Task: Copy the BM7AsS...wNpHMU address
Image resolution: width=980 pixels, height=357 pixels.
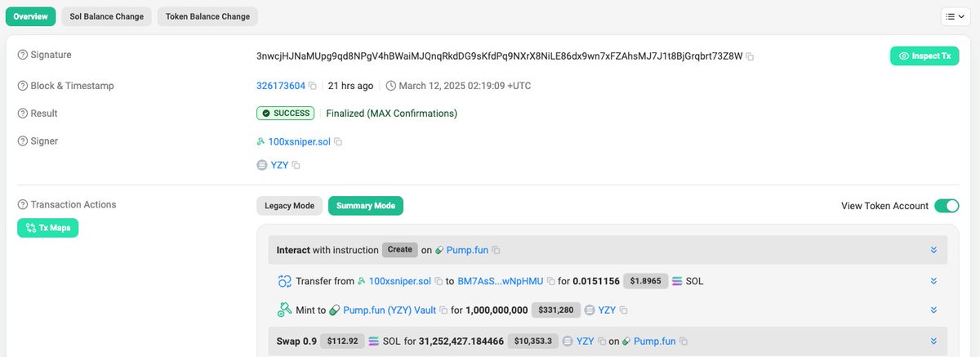Action: (550, 281)
